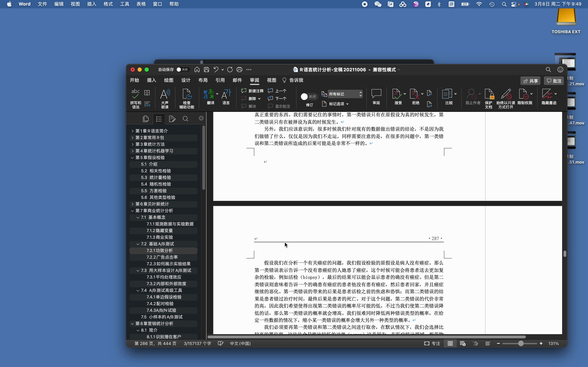Click the 检查辅助功能 icon
This screenshot has height=367, width=588.
coord(187,98)
